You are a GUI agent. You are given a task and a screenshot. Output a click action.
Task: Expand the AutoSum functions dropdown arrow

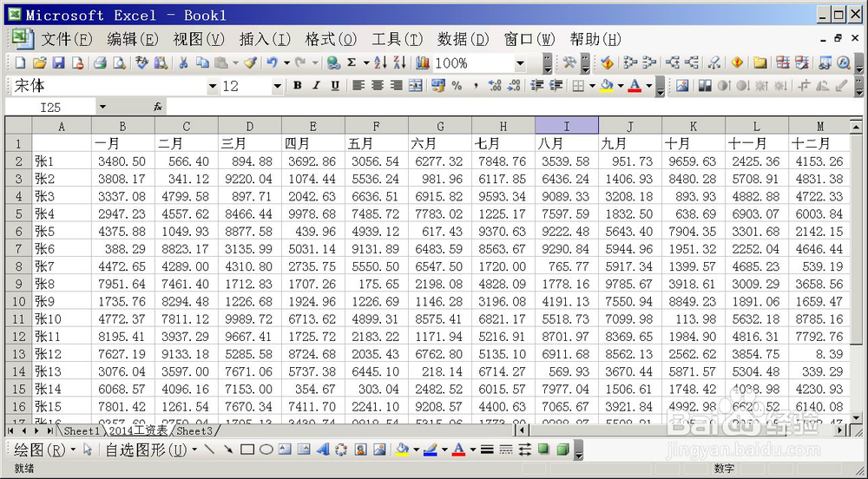(366, 63)
